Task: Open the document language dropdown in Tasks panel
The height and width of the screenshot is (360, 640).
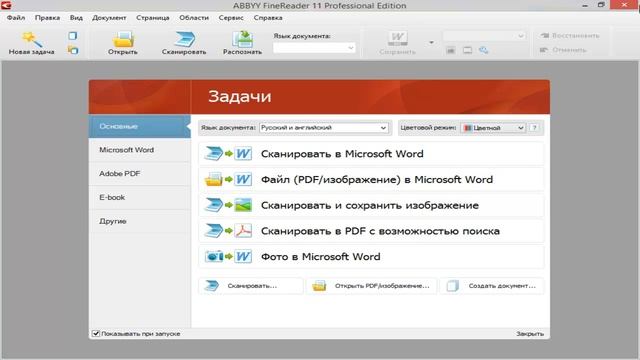Action: coord(324,128)
